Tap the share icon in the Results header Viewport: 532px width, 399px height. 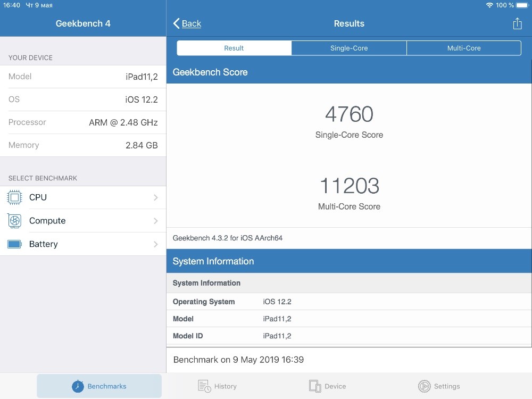click(517, 23)
